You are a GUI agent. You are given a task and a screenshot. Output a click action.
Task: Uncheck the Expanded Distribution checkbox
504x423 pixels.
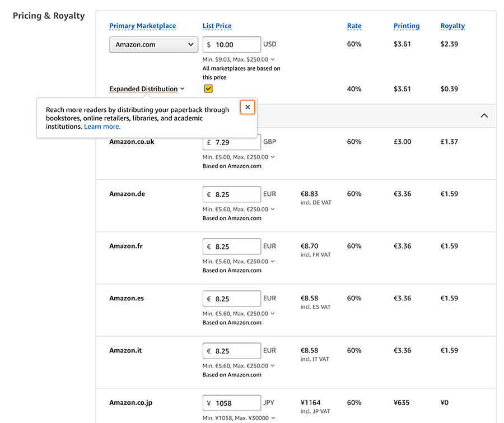(x=208, y=89)
